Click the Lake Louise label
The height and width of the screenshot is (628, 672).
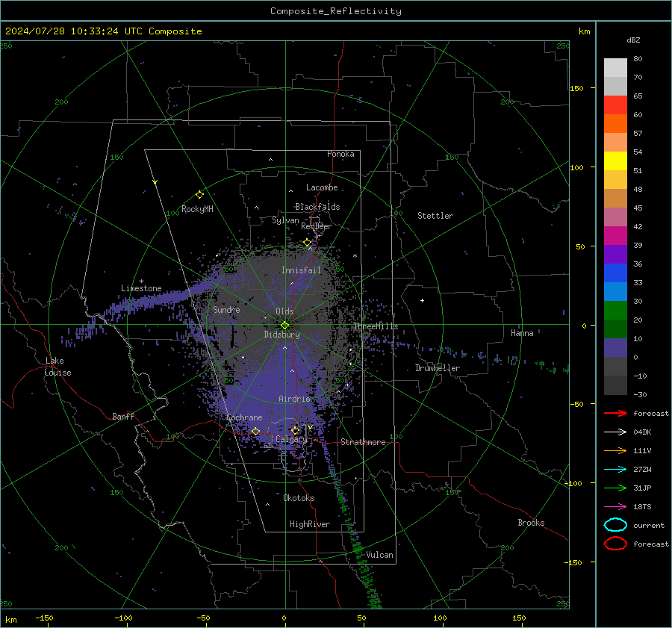pyautogui.click(x=57, y=367)
